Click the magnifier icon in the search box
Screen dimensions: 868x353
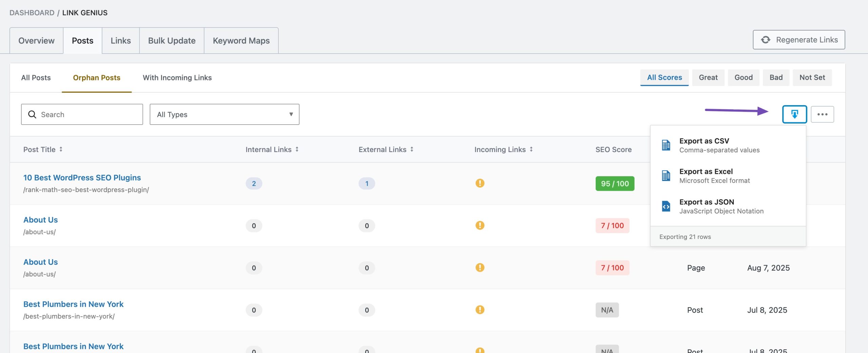[x=32, y=114]
